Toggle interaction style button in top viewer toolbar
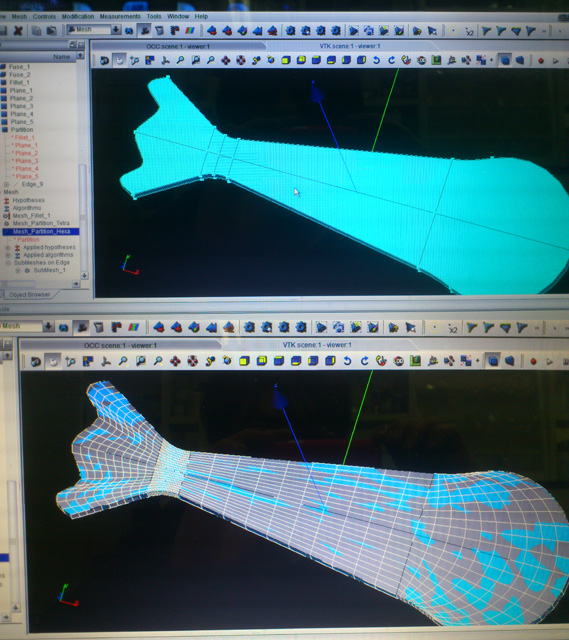 click(119, 61)
